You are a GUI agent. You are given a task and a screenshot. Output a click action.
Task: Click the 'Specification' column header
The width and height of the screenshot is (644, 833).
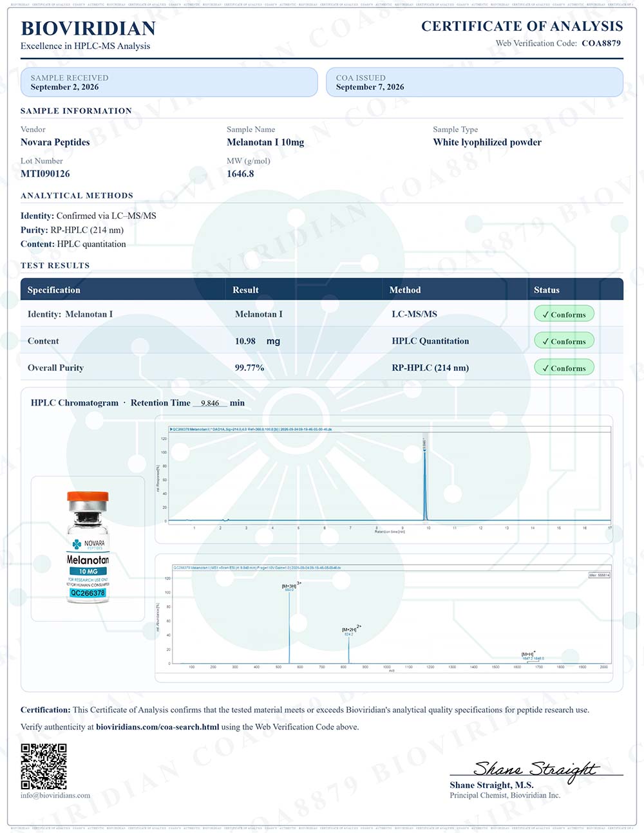[54, 290]
